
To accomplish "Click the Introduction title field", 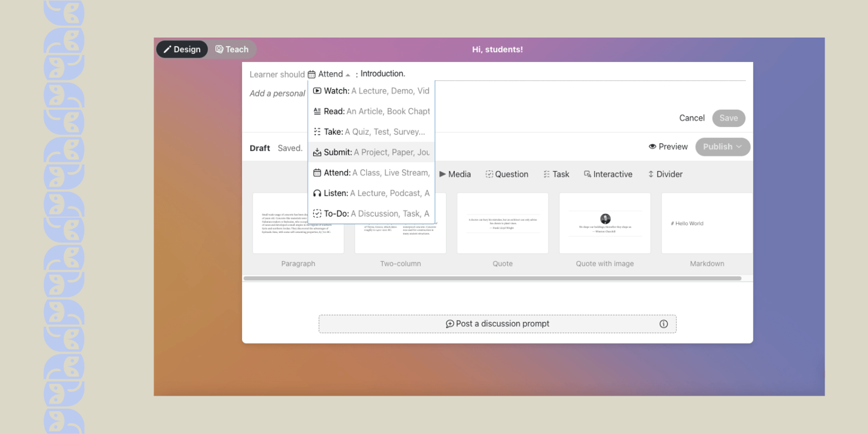I will (x=553, y=74).
